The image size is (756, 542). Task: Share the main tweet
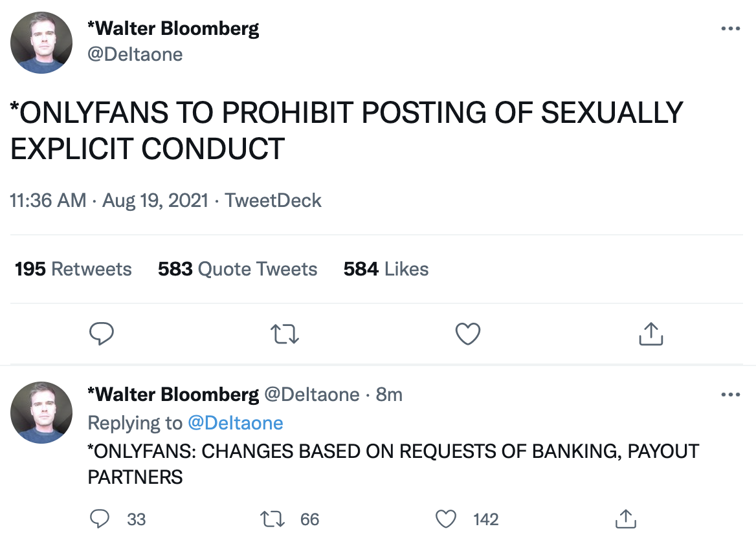[650, 334]
